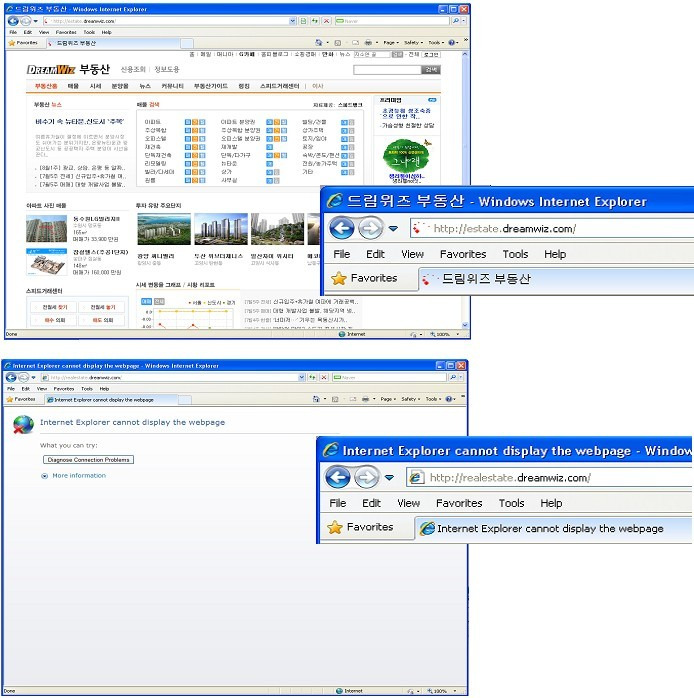Viewport: 694px width, 698px height.
Task: Expand the Home dropdown arrow in the top window
Action: tap(327, 43)
